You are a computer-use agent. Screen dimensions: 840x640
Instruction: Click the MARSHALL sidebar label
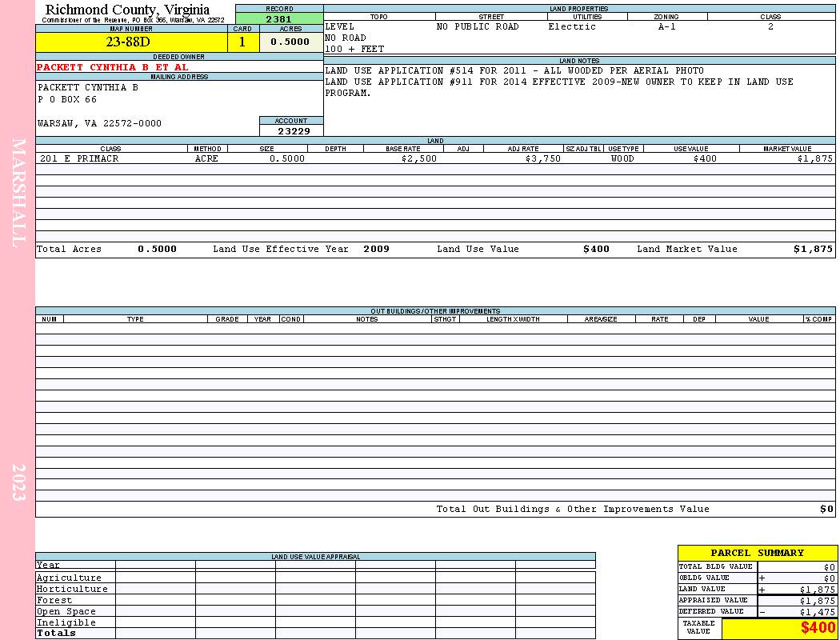coord(18,193)
